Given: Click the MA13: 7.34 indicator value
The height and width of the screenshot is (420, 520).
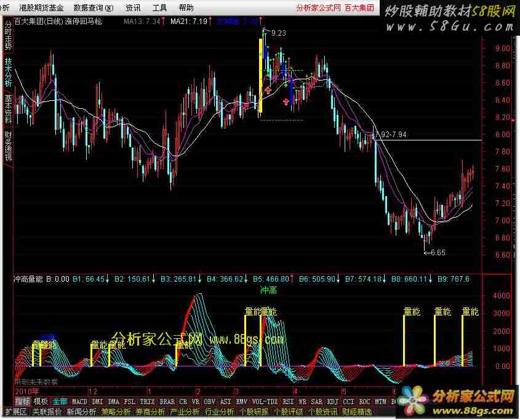Looking at the screenshot, I should [142, 22].
